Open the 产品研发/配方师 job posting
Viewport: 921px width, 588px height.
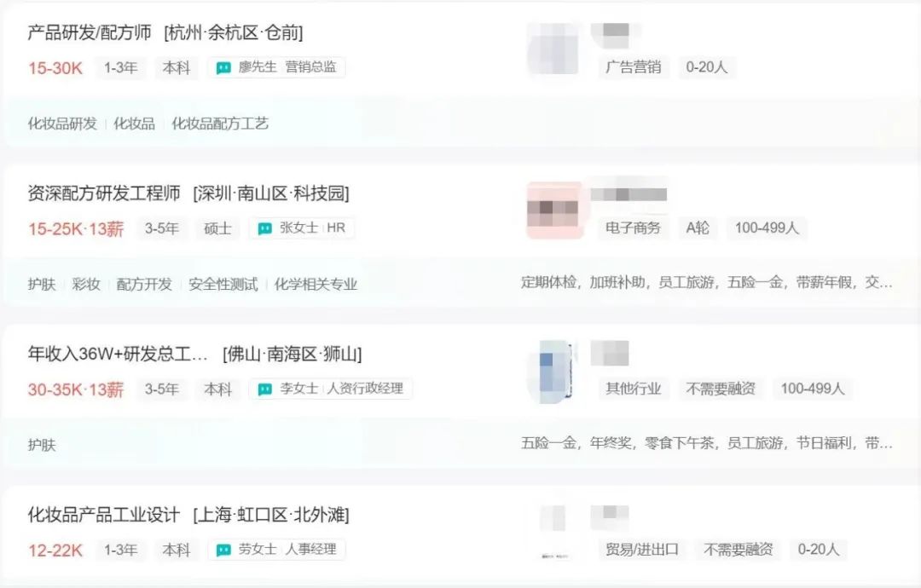click(x=90, y=33)
